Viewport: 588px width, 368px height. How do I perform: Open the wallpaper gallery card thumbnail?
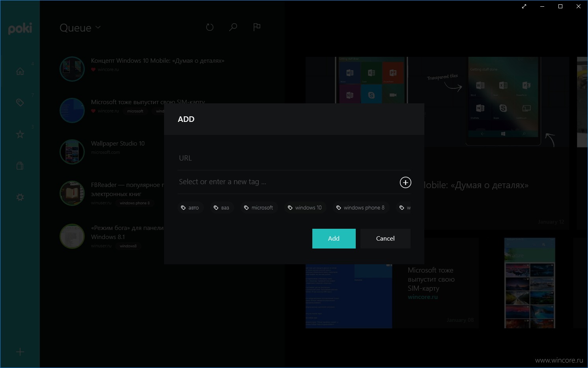pos(530,283)
